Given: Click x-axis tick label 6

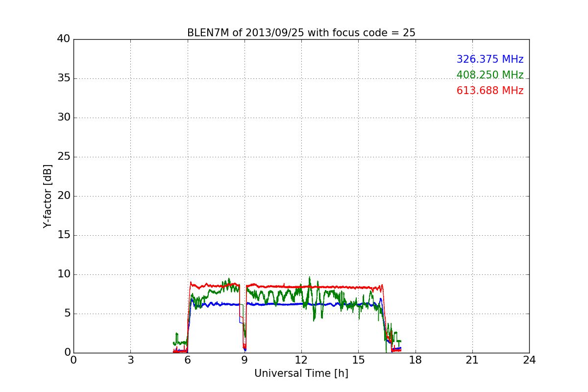Looking at the screenshot, I should 187,360.
